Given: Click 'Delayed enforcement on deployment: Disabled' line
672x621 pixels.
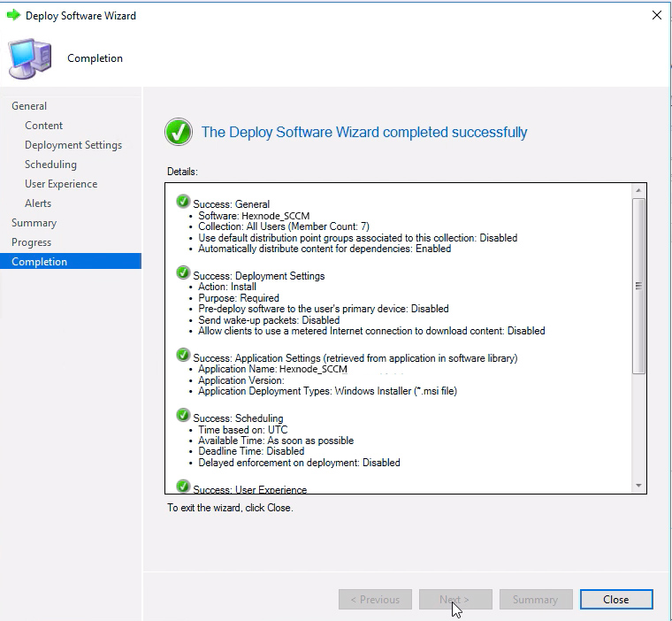Looking at the screenshot, I should [x=299, y=463].
